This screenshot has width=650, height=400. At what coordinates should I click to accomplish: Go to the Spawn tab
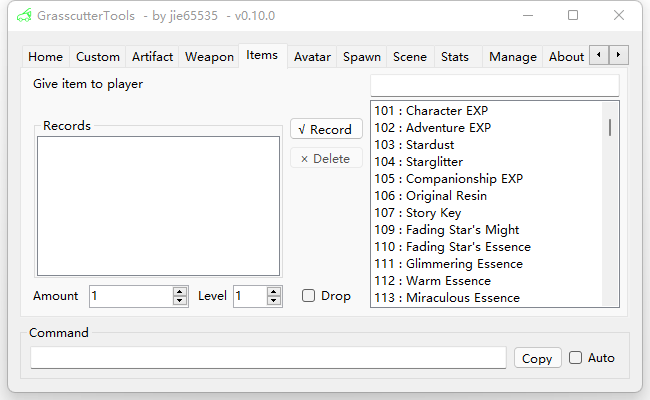[x=361, y=57]
